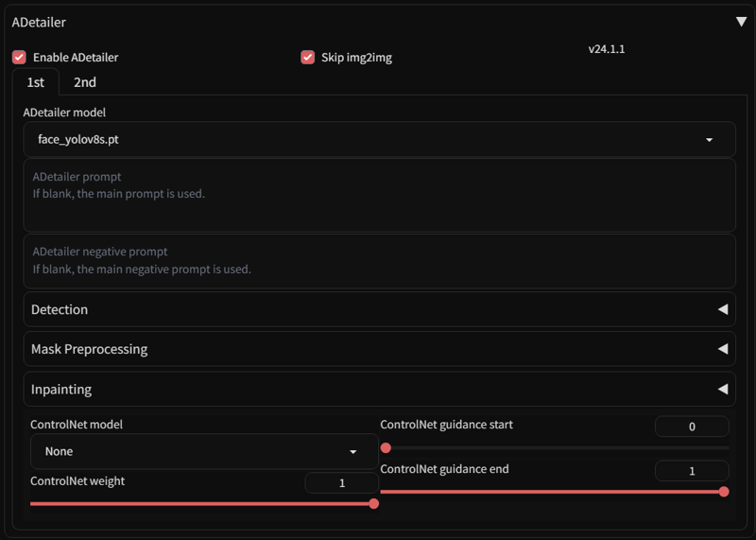Click the Mask Preprocessing triangle icon
The height and width of the screenshot is (540, 756).
[x=723, y=349]
